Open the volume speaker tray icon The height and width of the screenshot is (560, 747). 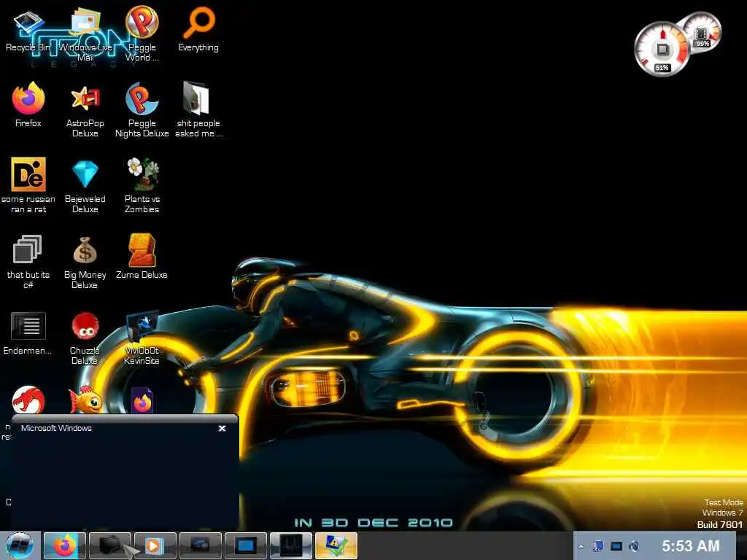pos(634,546)
